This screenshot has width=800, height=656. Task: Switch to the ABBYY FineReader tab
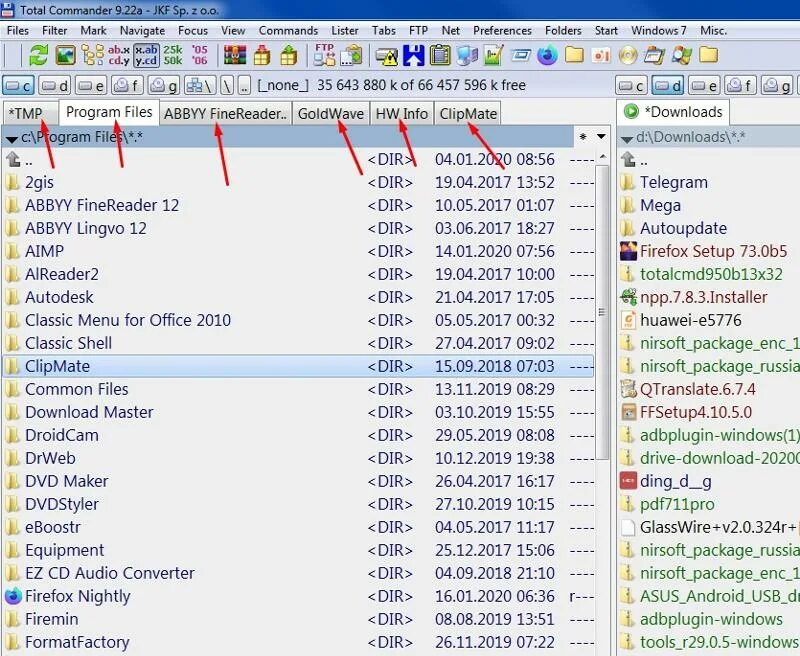[x=226, y=113]
